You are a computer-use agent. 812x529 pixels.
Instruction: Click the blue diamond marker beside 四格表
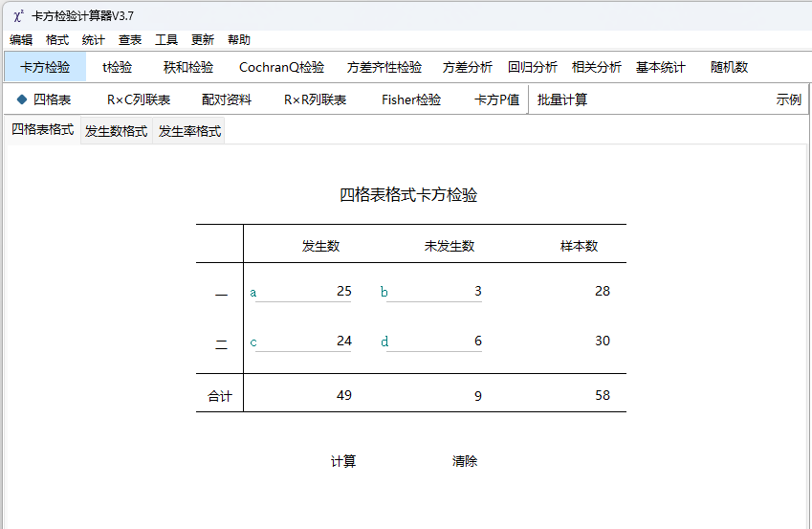click(x=22, y=99)
